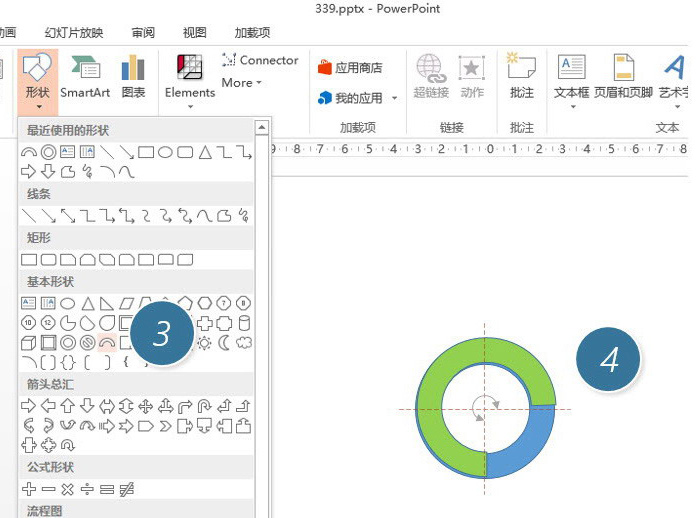Select the Not Equal shape
The width and height of the screenshot is (700, 518).
tap(127, 489)
